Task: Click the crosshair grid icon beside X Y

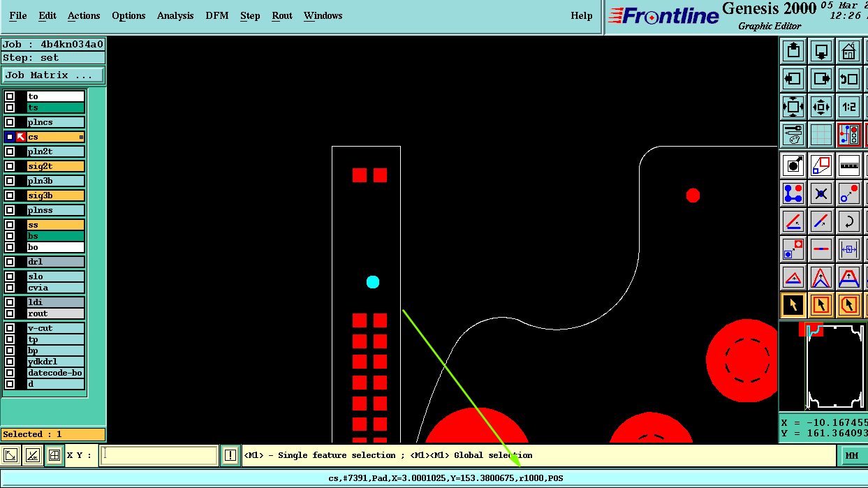Action: point(54,456)
